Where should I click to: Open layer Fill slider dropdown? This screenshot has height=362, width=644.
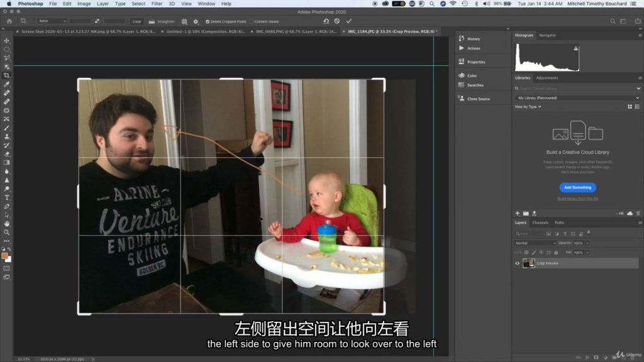pos(587,253)
